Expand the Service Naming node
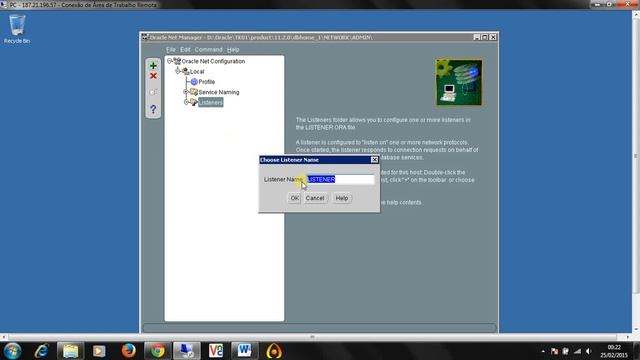The image size is (640, 360). [186, 92]
